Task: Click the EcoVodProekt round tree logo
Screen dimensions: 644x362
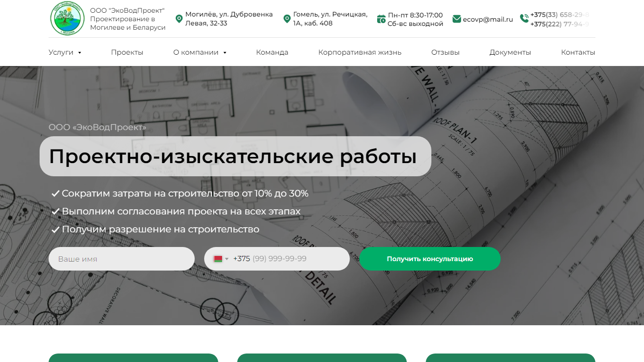Action: coord(67,18)
